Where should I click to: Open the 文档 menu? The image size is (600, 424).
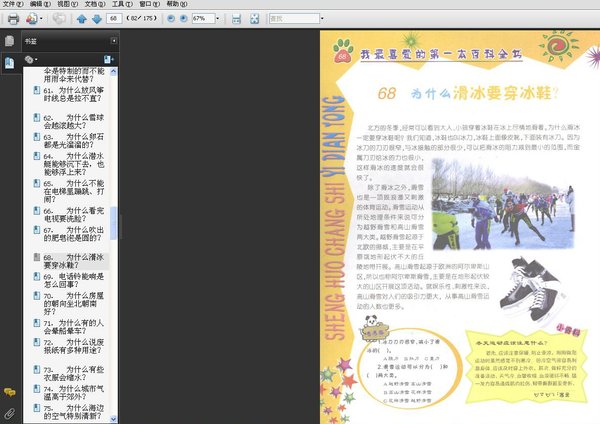[95, 4]
